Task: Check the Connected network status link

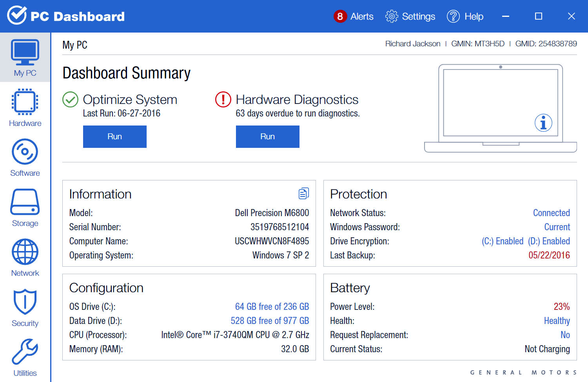Action: (x=551, y=213)
